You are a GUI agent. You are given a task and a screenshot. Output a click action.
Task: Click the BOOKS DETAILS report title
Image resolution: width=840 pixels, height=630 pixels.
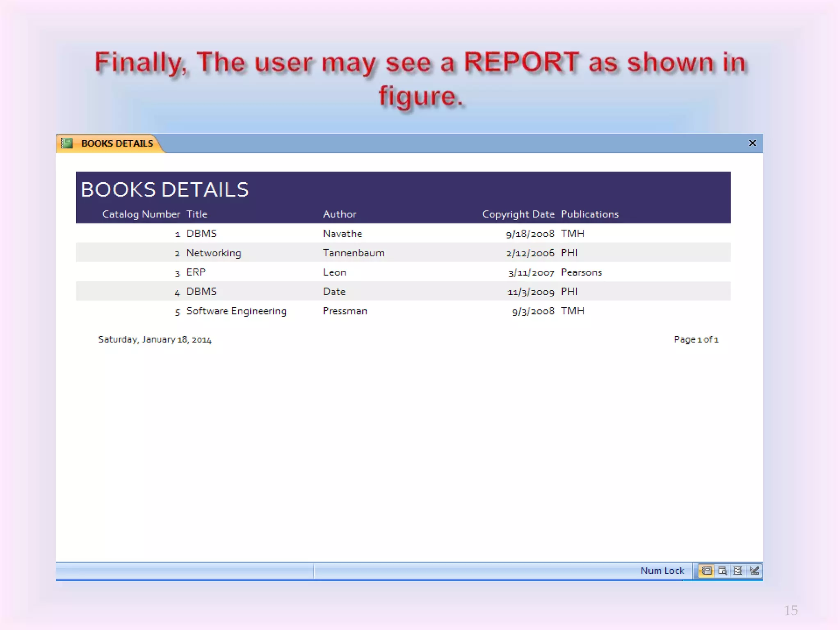pos(165,189)
